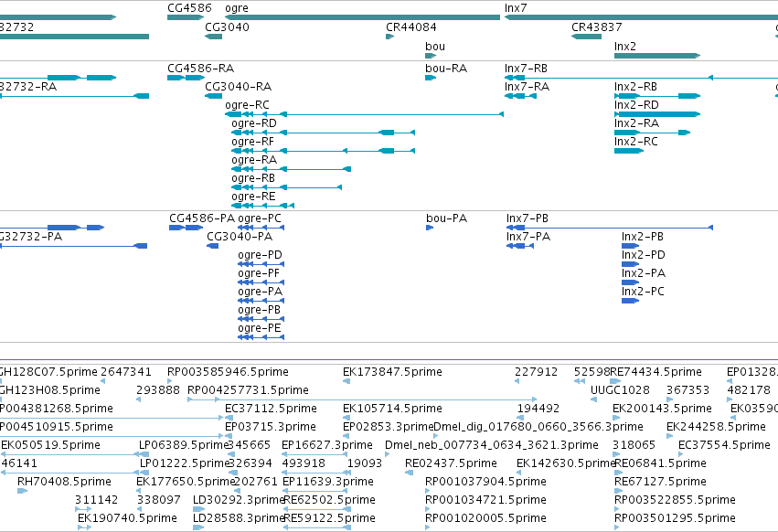
Task: Click the bou-RA transcript label
Action: pos(446,68)
